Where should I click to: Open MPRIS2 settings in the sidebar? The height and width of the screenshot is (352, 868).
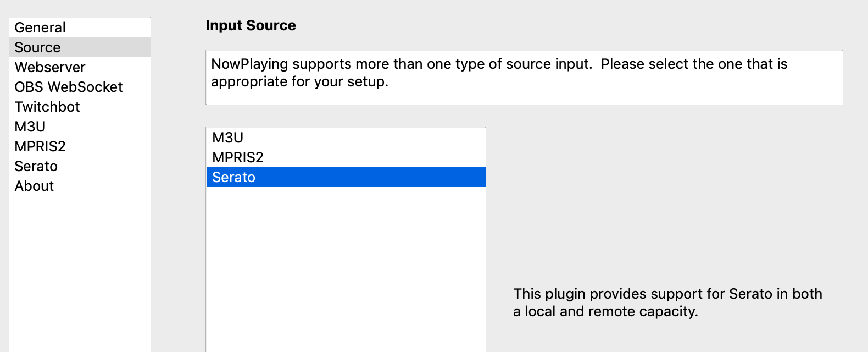coord(40,146)
